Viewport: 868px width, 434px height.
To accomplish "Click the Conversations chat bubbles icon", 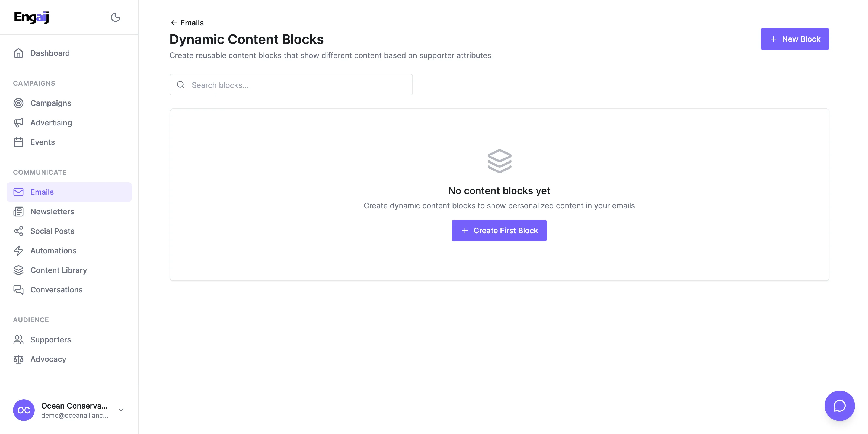I will click(x=18, y=290).
